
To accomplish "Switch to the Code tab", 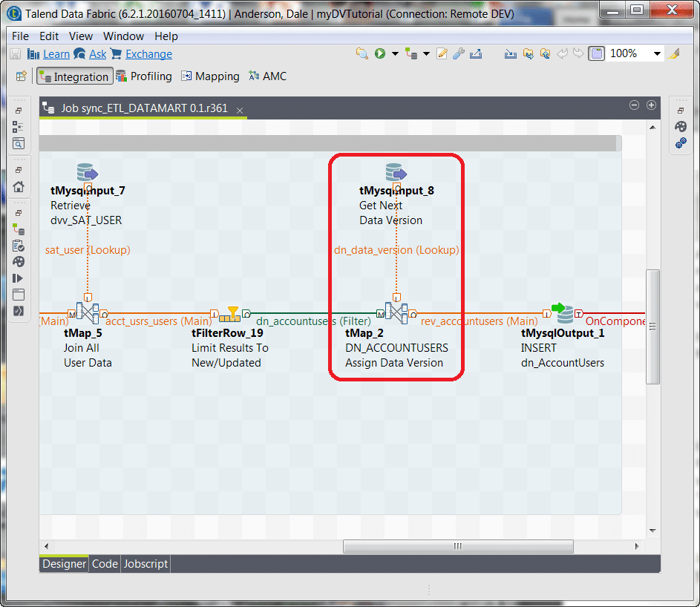I will (104, 564).
